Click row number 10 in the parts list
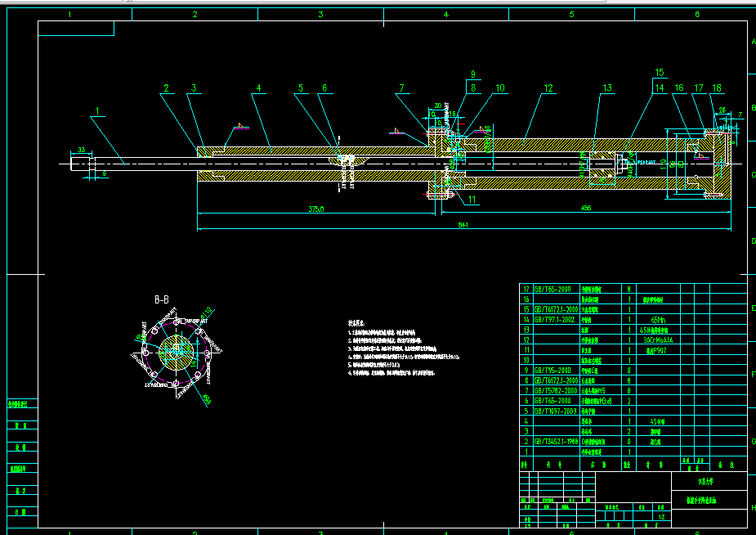Image resolution: width=756 pixels, height=535 pixels. [526, 361]
